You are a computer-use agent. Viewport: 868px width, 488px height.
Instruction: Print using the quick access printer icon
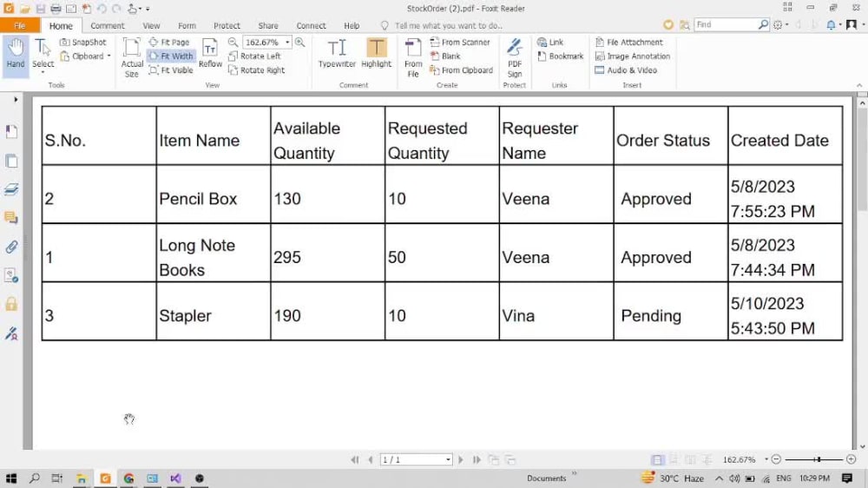[56, 9]
